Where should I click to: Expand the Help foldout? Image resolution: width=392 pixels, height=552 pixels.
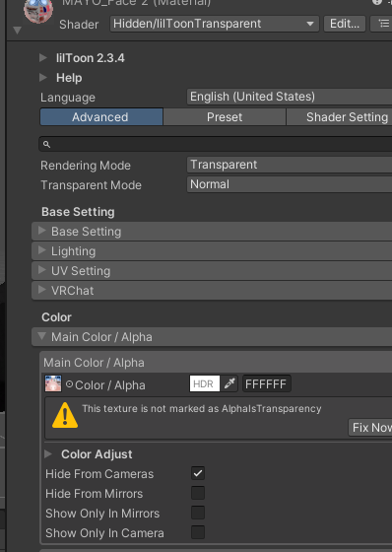click(x=43, y=78)
